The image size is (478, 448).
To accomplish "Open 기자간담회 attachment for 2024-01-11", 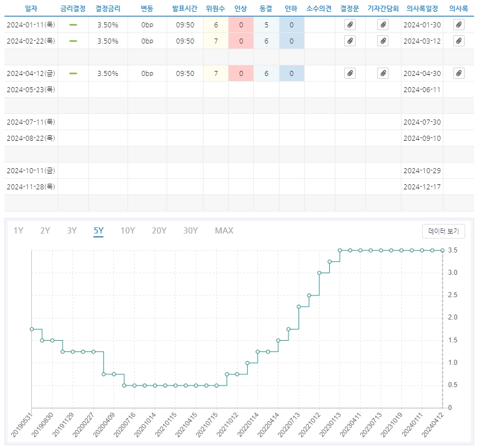I will [383, 25].
